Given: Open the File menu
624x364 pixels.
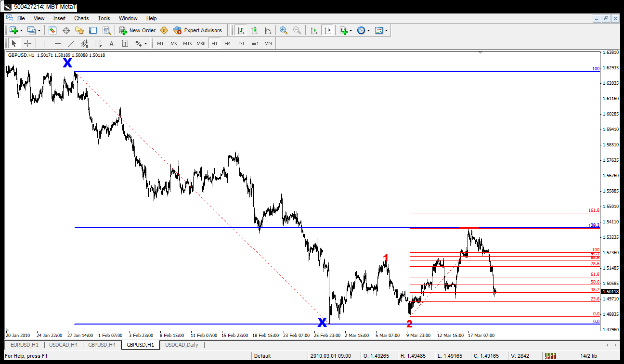Looking at the screenshot, I should pos(21,18).
